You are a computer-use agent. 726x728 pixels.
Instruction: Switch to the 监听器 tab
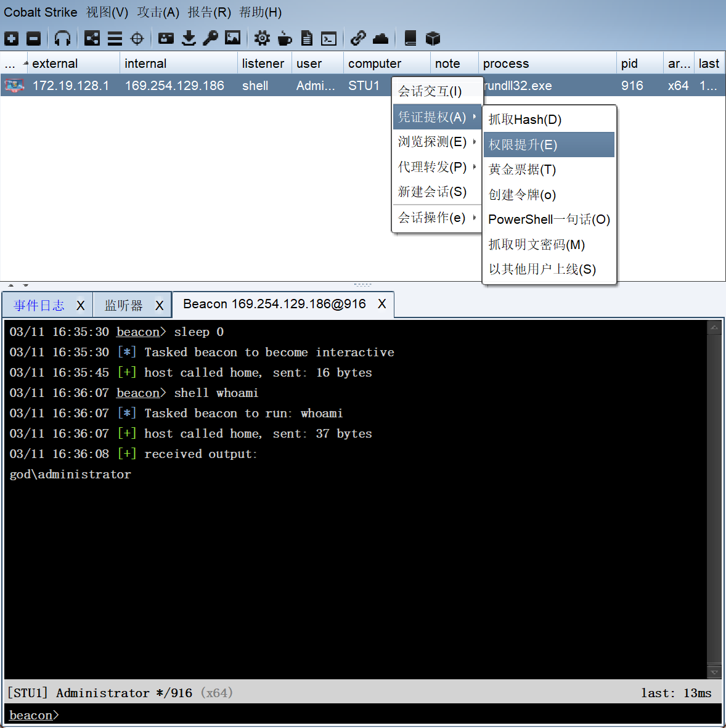[x=123, y=305]
